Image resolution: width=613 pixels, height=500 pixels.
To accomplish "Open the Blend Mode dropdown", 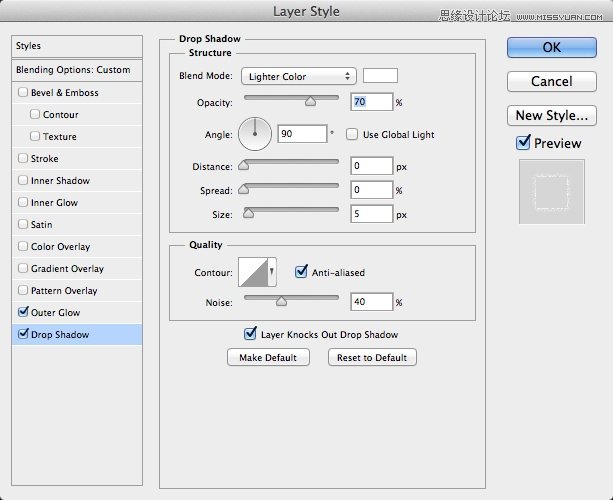I will [298, 77].
